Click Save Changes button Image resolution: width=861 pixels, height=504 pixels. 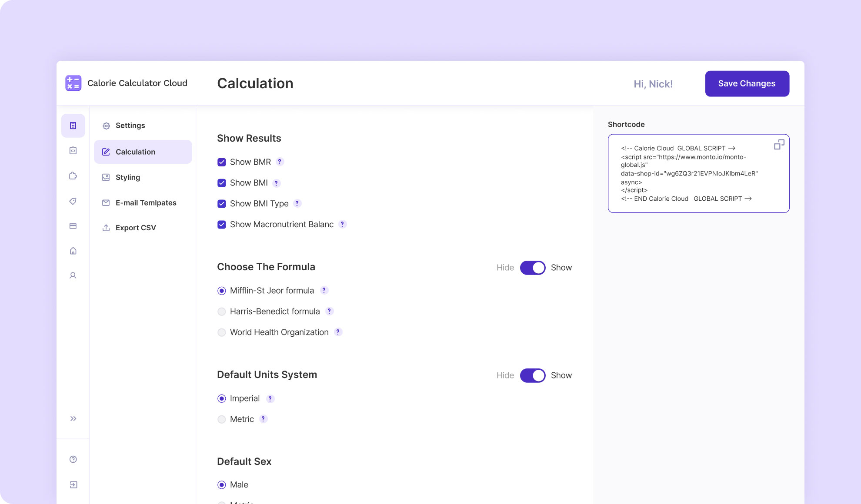(x=747, y=83)
